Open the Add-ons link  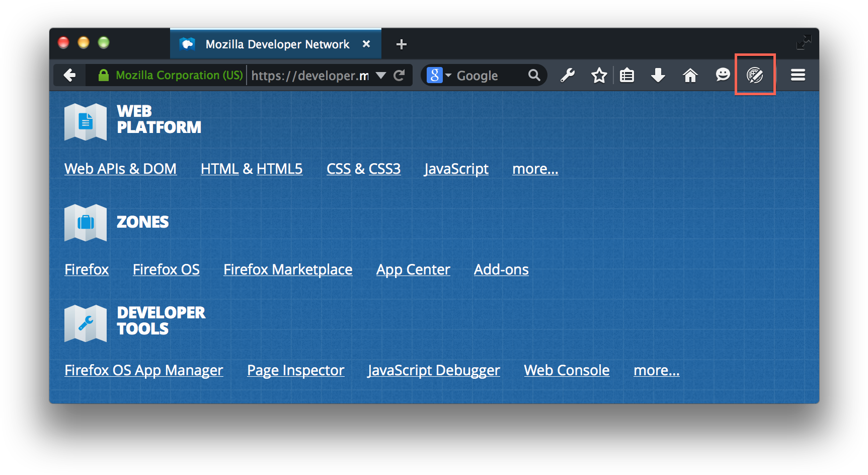click(501, 269)
